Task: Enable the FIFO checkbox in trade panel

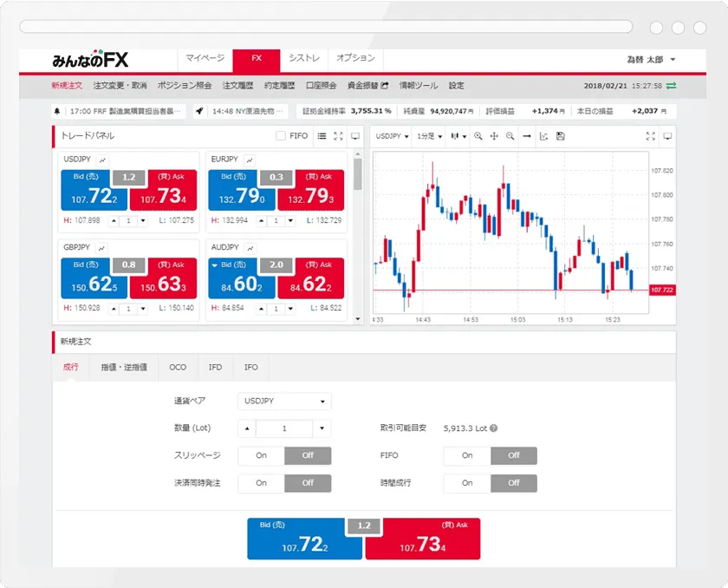Action: [280, 136]
